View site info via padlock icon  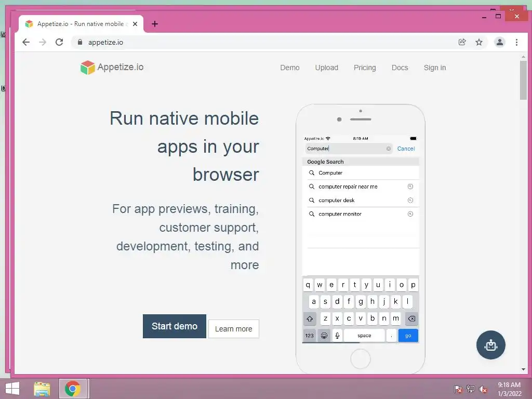click(80, 42)
